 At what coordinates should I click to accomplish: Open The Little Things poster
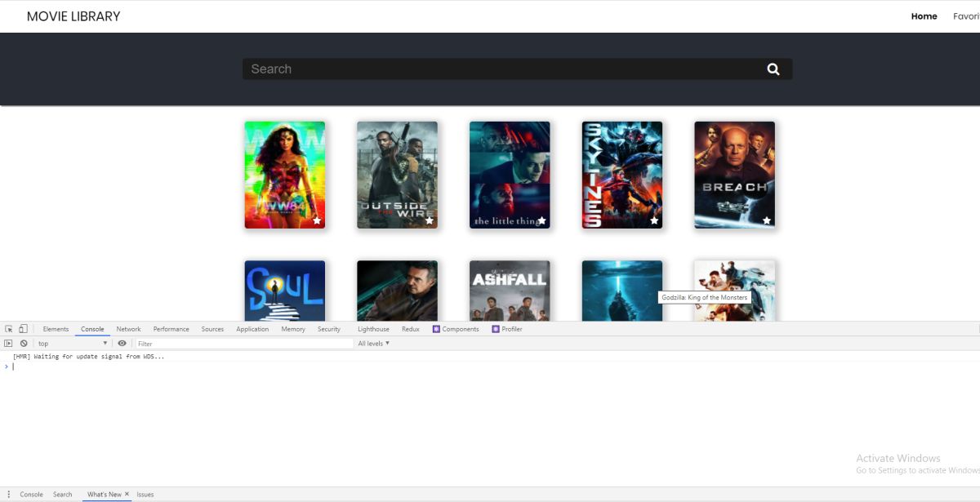(510, 175)
